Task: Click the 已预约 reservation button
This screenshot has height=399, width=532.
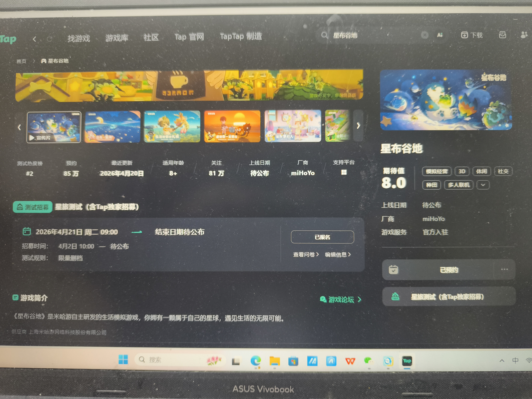Action: (437, 270)
